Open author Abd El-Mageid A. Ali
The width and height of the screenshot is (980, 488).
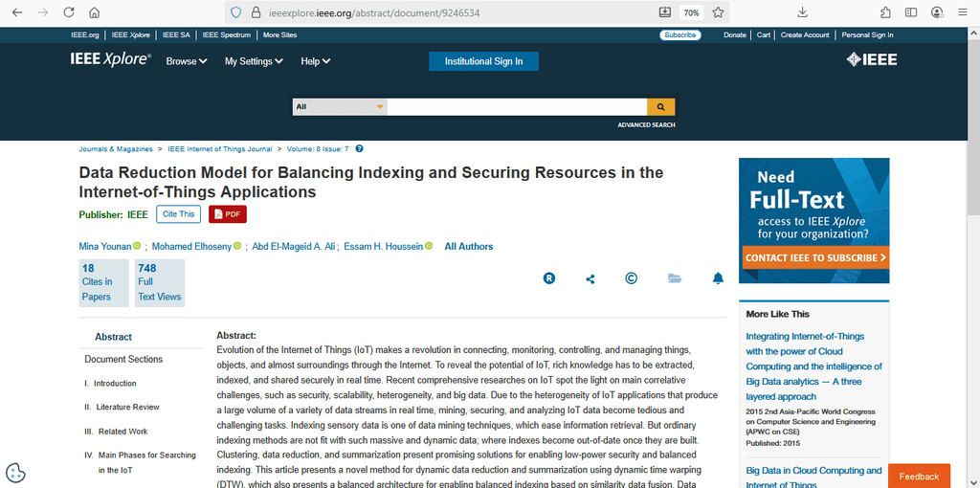coord(294,247)
